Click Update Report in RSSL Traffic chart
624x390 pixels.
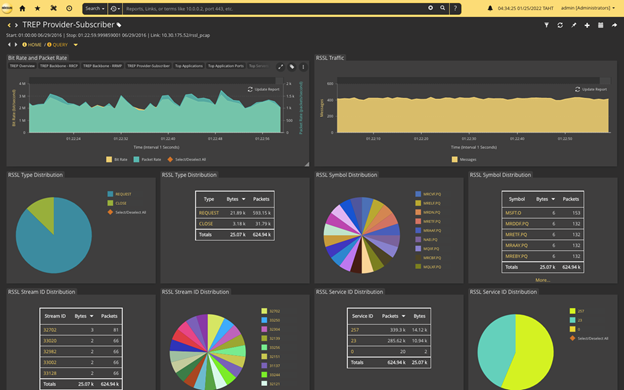point(591,89)
